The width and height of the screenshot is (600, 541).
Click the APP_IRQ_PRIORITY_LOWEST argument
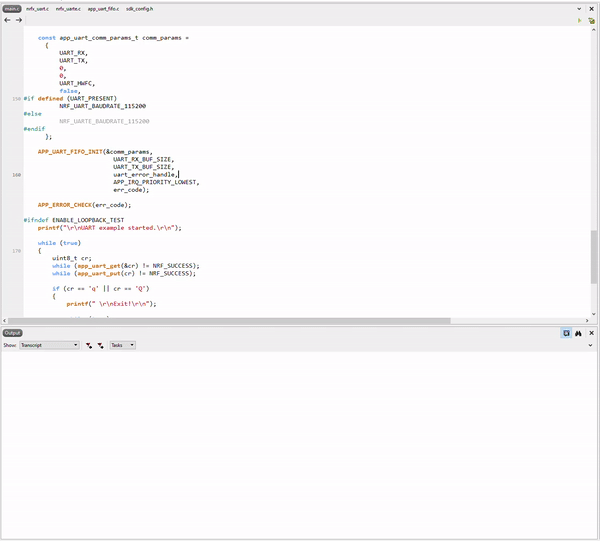(156, 182)
